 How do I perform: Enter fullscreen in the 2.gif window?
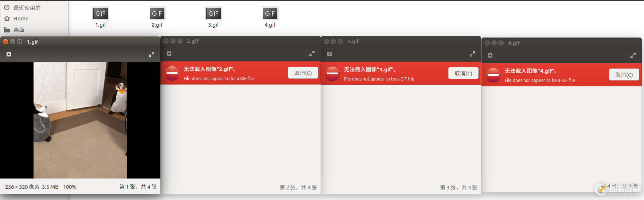312,54
